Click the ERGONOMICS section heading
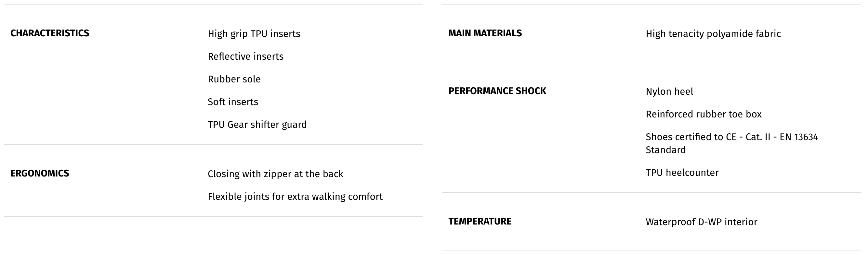 coord(40,173)
